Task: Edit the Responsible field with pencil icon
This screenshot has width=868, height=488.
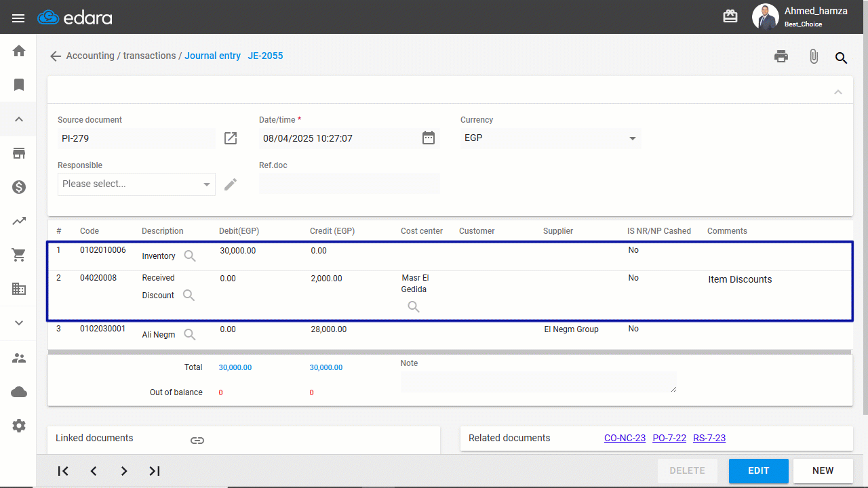Action: point(231,184)
